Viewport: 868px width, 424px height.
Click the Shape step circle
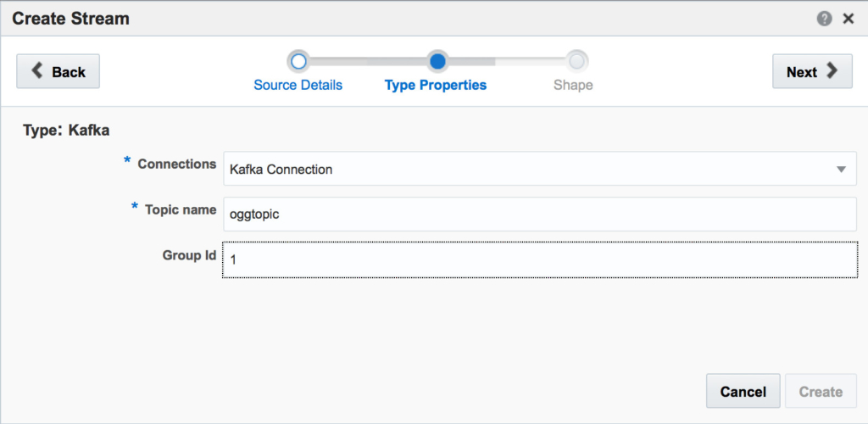(x=576, y=61)
